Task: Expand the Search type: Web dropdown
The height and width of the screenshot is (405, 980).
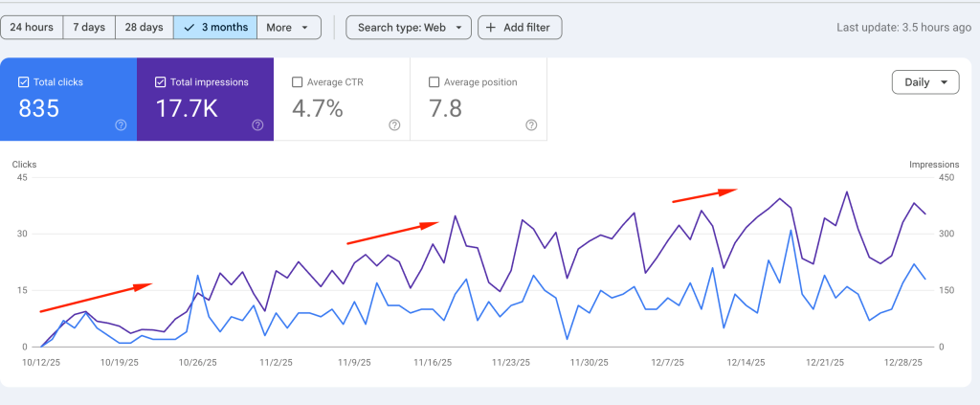Action: click(x=409, y=28)
